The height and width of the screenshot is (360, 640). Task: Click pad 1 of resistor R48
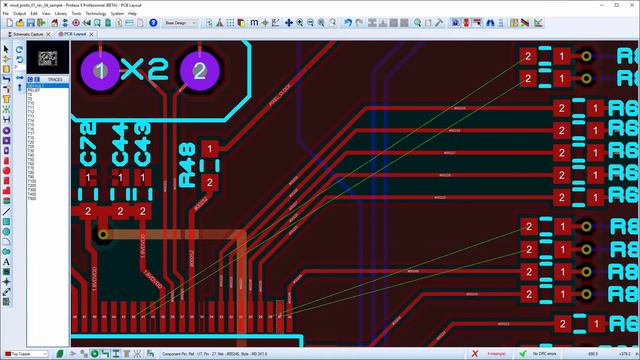coord(210,149)
